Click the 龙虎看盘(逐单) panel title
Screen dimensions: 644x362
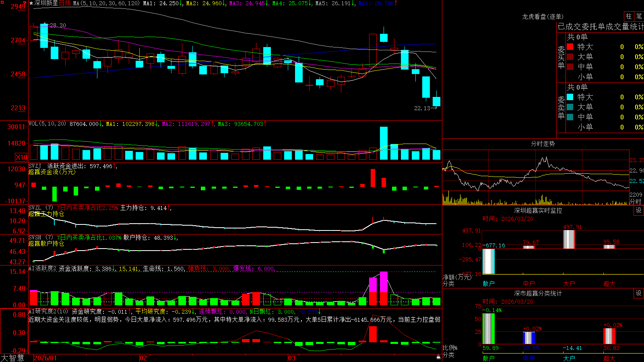[543, 16]
